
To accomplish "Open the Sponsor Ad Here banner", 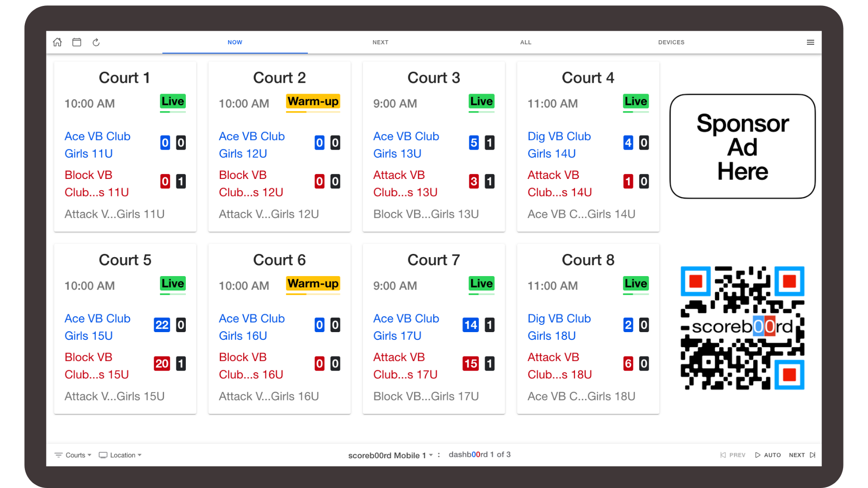I will (742, 146).
